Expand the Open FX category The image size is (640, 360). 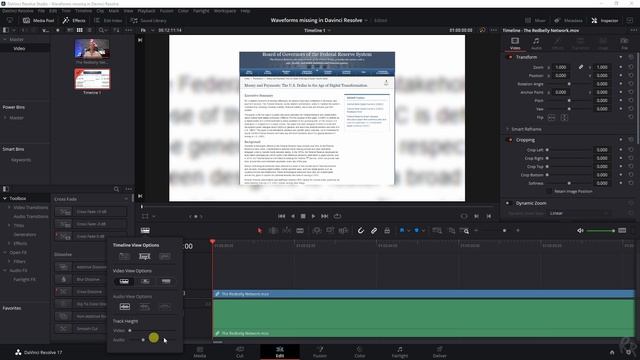pyautogui.click(x=5, y=253)
